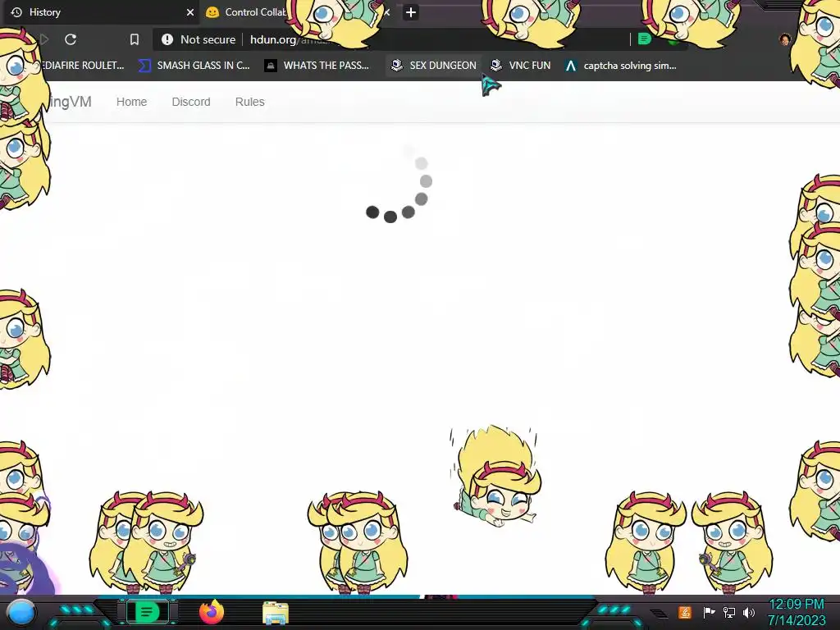Open the SEX DUNGEON bookmark
The width and height of the screenshot is (840, 630).
433,66
